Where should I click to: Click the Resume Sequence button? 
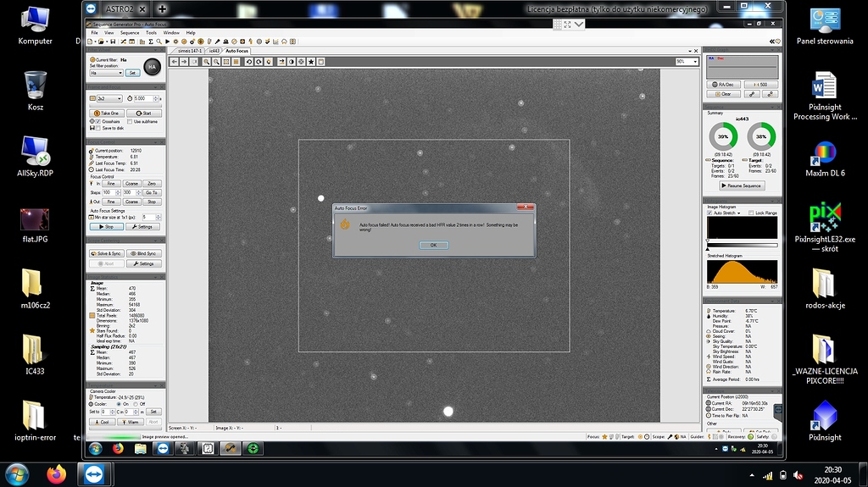point(741,185)
